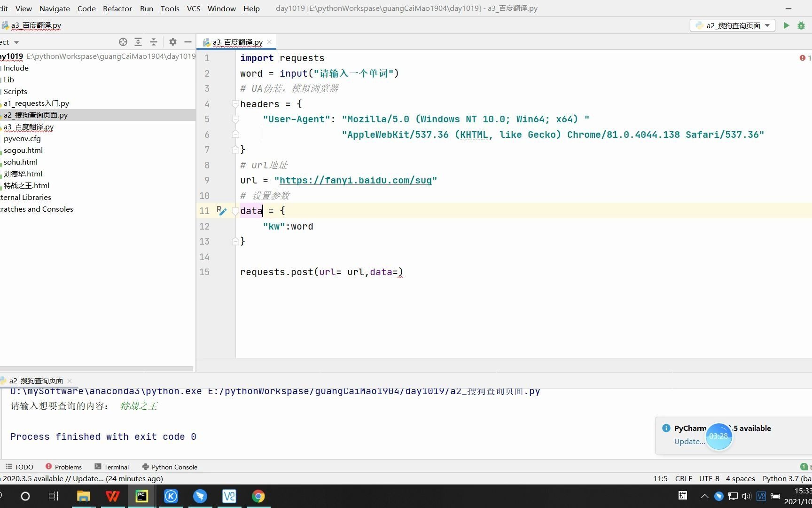This screenshot has height=508, width=812.
Task: Collapse the headers dict fold marker on line 4
Action: point(235,104)
